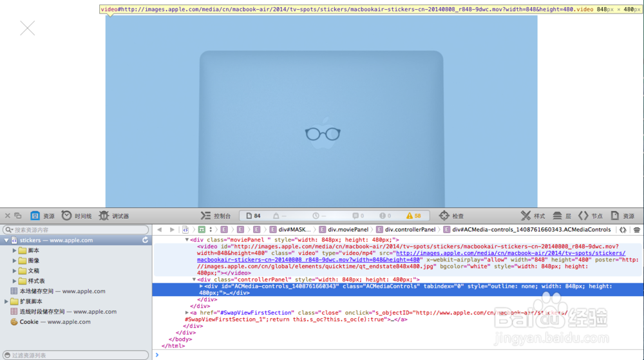Show the 控制台 console
The image size is (644, 360).
(216, 216)
